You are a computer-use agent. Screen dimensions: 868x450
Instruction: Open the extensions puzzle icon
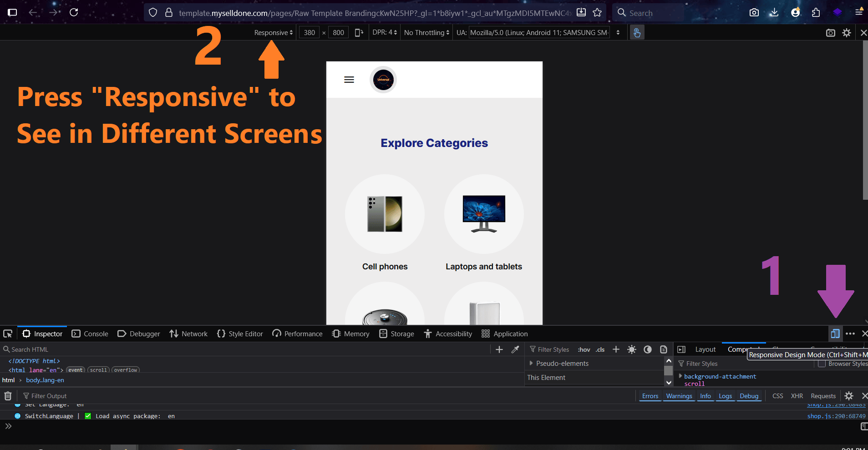click(816, 12)
